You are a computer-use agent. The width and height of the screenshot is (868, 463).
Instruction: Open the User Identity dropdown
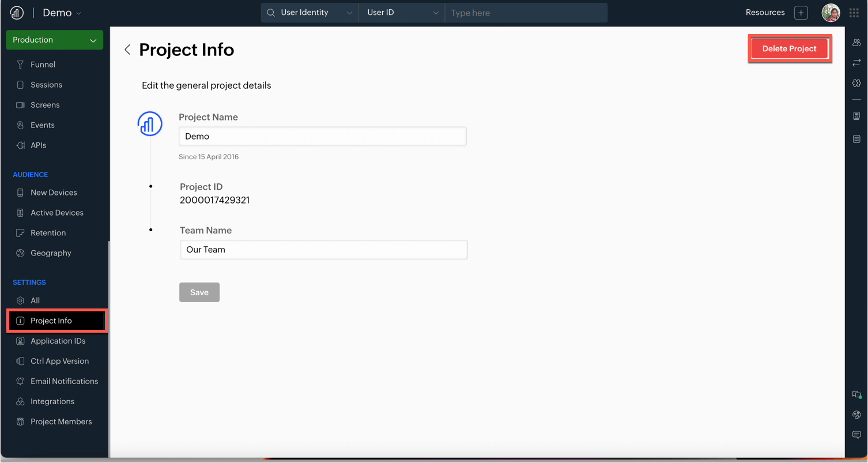pos(310,13)
